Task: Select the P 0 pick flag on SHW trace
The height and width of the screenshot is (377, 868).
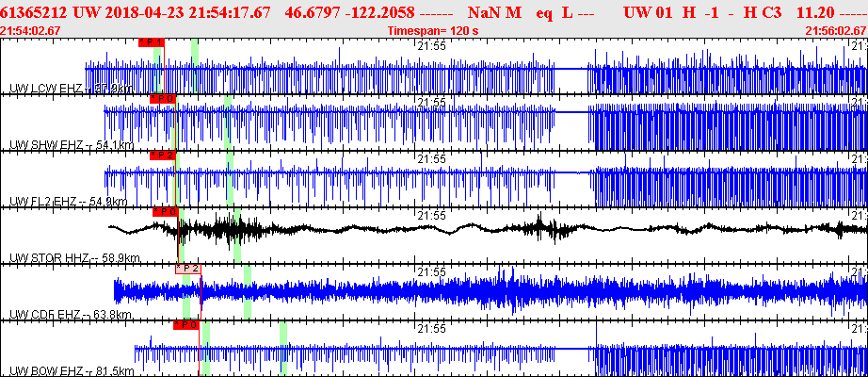Action: 163,99
